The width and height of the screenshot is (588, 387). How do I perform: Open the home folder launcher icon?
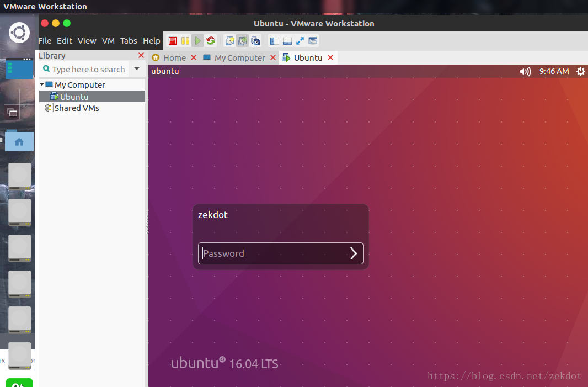tap(19, 141)
